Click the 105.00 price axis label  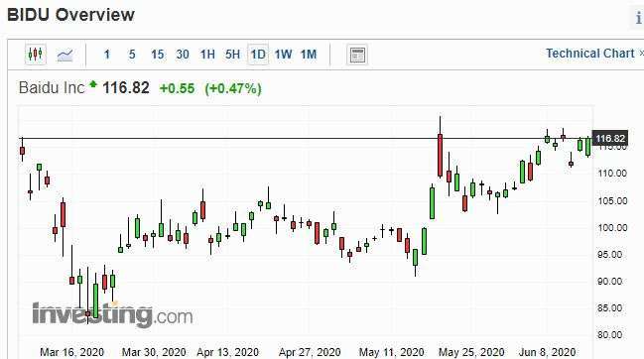coord(612,201)
